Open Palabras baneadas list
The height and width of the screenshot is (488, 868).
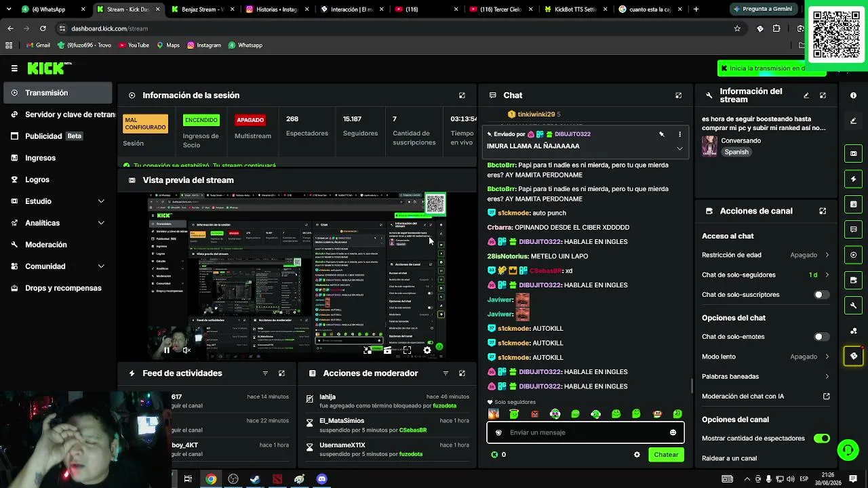pos(766,376)
